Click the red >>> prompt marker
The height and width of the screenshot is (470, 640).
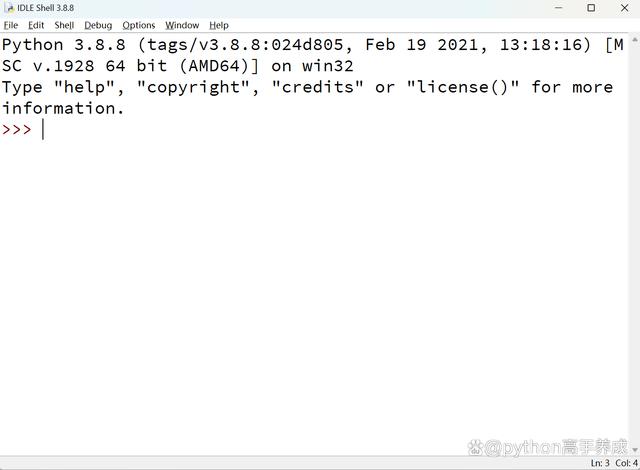click(17, 130)
